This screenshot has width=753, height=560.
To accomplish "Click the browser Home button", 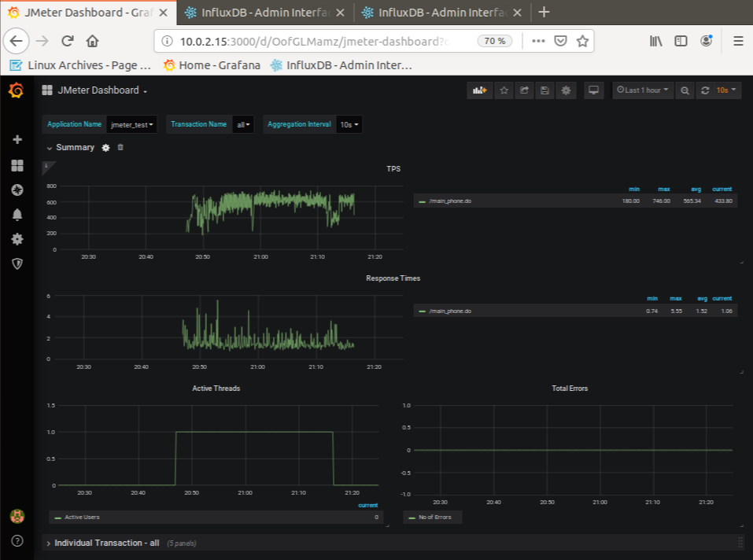I will 92,41.
